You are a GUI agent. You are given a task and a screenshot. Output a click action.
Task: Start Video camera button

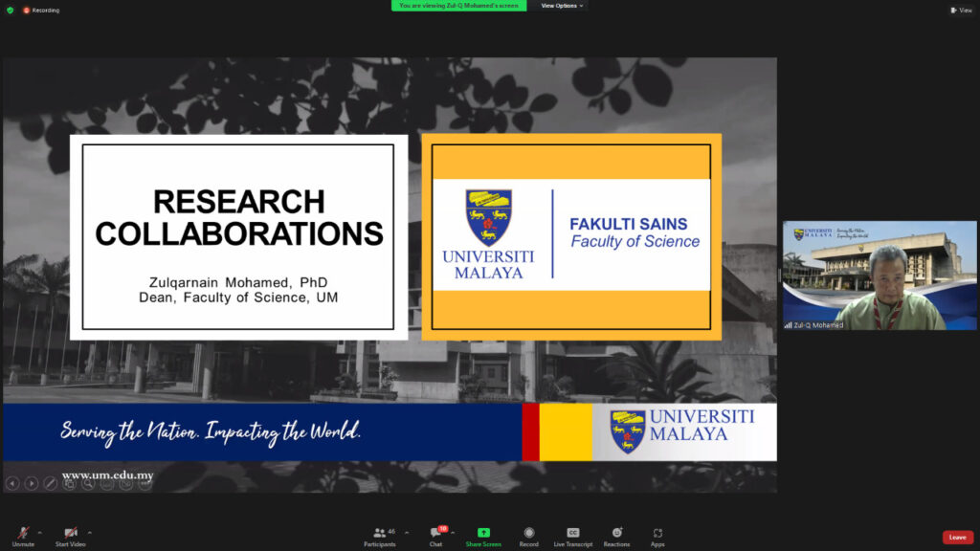click(x=70, y=536)
